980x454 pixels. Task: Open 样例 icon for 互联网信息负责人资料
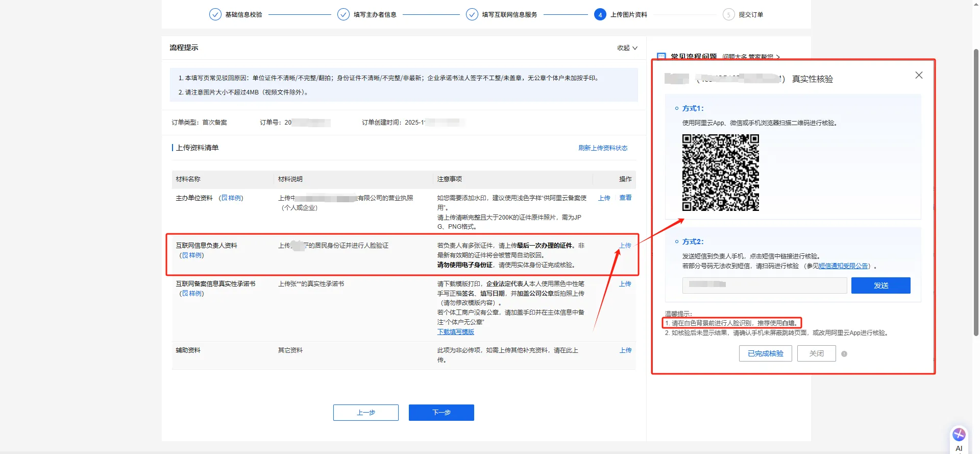click(185, 255)
